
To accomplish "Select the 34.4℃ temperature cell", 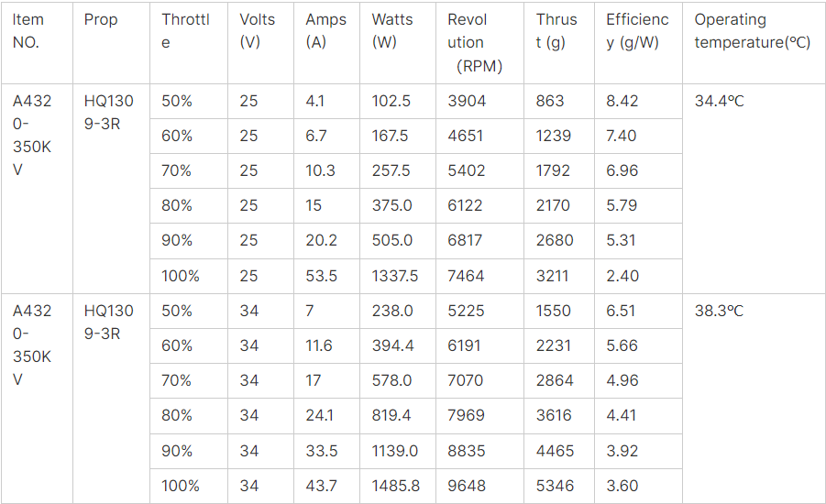I will click(x=720, y=101).
